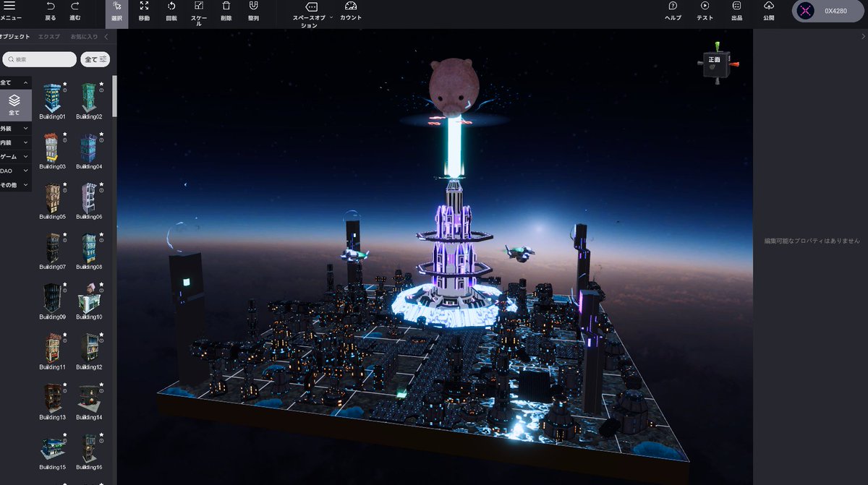
Task: Favorite Building04 with its star
Action: (101, 134)
